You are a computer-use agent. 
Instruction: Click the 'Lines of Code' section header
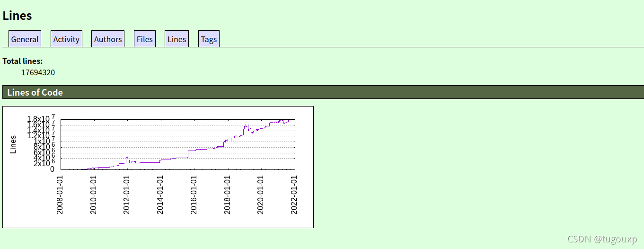click(323, 92)
